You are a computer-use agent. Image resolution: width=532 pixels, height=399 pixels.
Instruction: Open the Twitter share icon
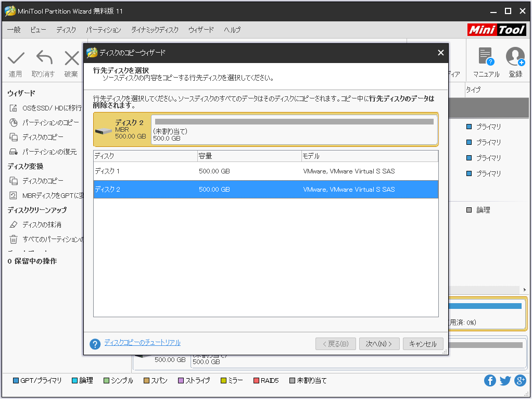505,380
